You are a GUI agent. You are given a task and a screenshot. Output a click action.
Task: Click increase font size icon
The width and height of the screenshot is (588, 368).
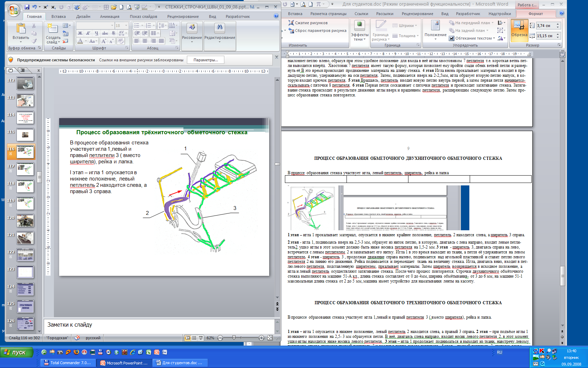point(104,41)
